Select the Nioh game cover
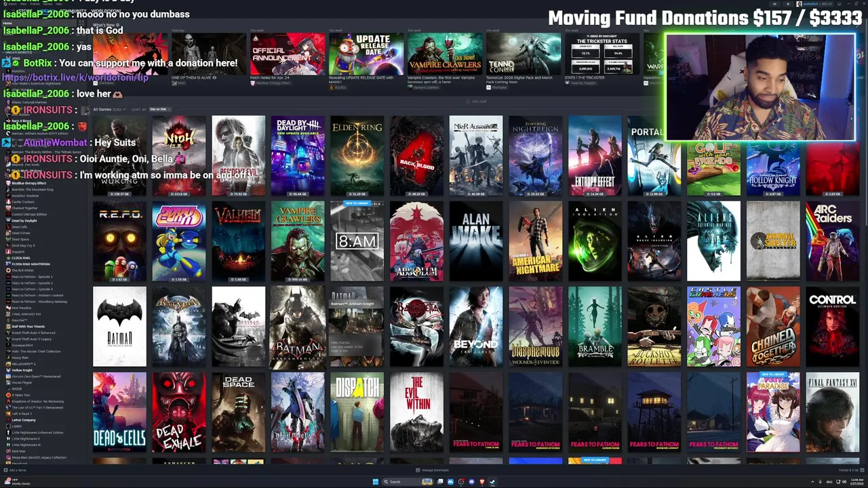 tap(179, 156)
